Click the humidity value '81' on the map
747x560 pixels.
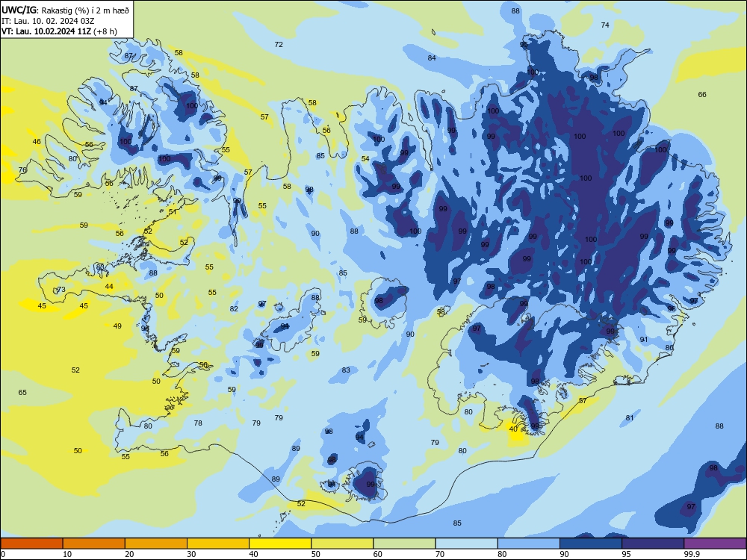coord(630,417)
